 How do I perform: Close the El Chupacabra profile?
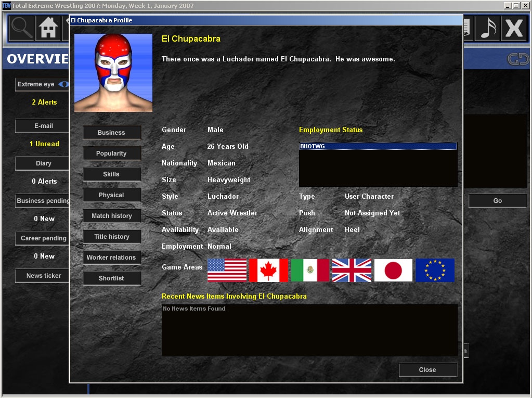click(427, 370)
